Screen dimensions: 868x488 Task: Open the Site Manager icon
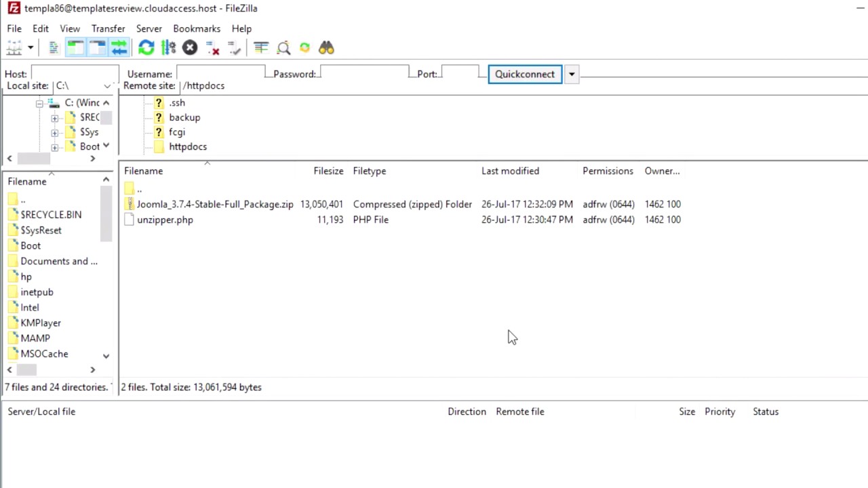click(14, 47)
